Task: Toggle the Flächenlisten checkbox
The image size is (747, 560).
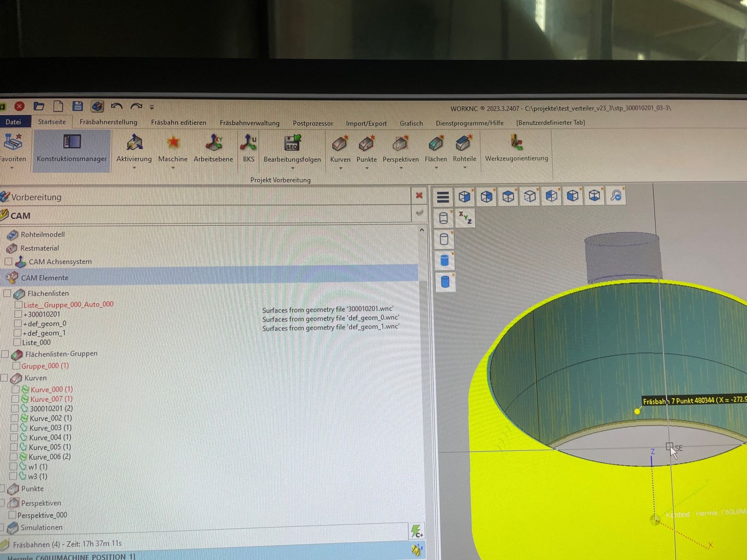Action: [7, 293]
